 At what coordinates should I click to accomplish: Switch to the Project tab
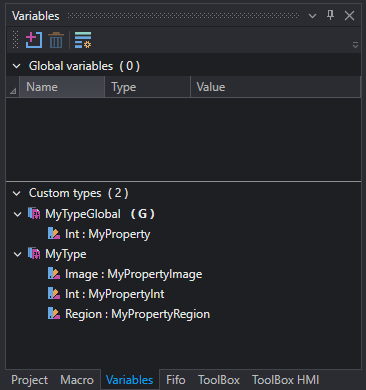[29, 380]
